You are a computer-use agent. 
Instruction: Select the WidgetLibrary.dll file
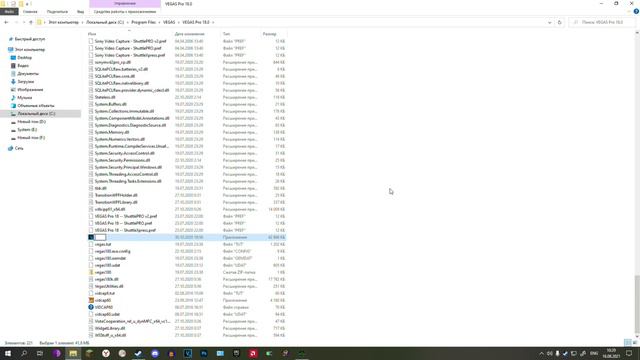(110, 328)
